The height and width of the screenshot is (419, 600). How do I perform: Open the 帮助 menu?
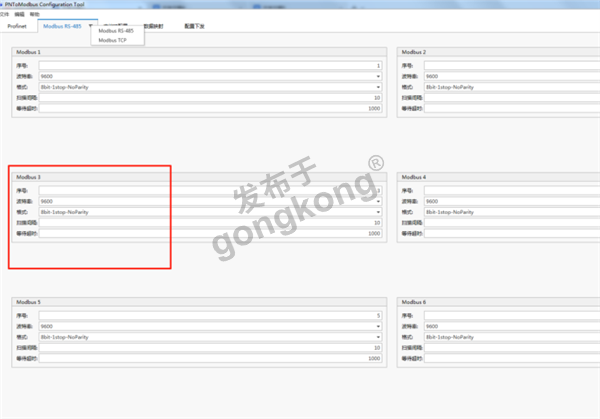(x=35, y=14)
